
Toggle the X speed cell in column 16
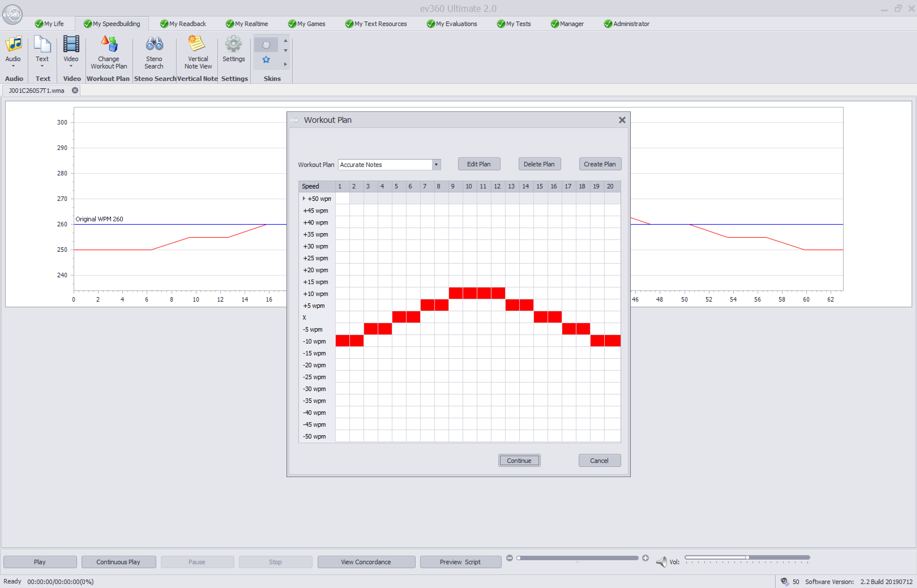click(555, 317)
